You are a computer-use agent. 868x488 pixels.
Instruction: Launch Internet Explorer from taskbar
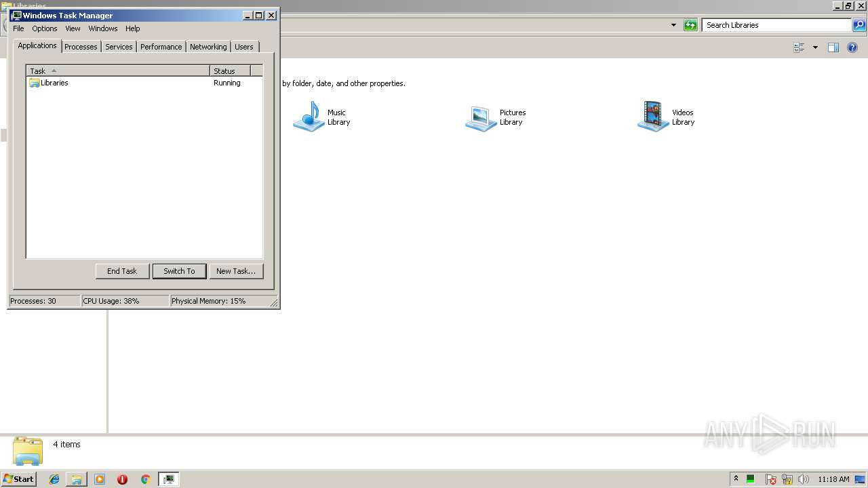click(54, 479)
